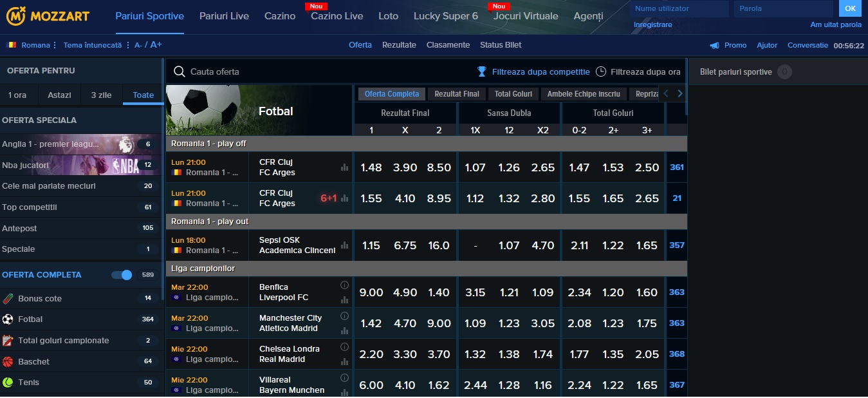868x398 pixels.
Task: Open Lucky Super 6 section
Action: coord(446,16)
